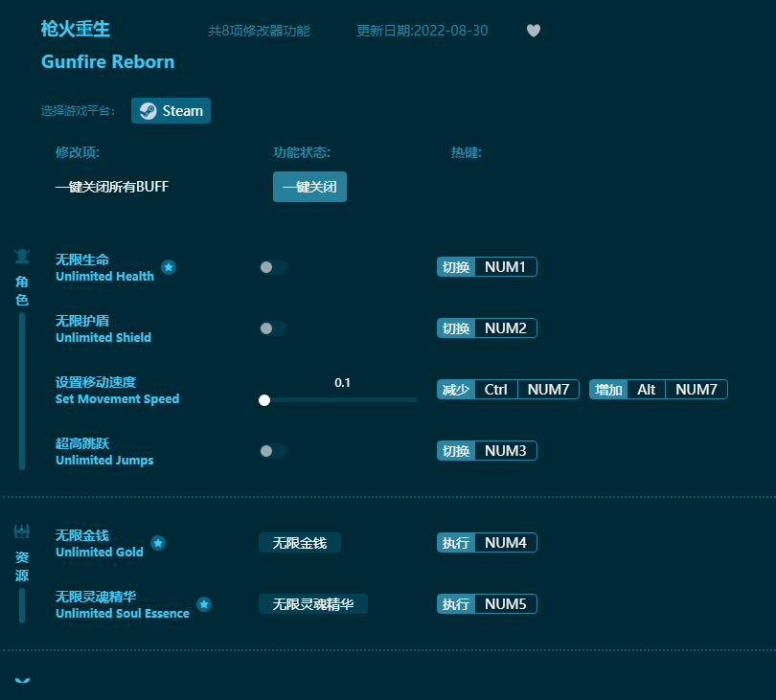This screenshot has height=700, width=776.
Task: Click Ctrl key in decrease speed hotkey
Action: [x=496, y=390]
